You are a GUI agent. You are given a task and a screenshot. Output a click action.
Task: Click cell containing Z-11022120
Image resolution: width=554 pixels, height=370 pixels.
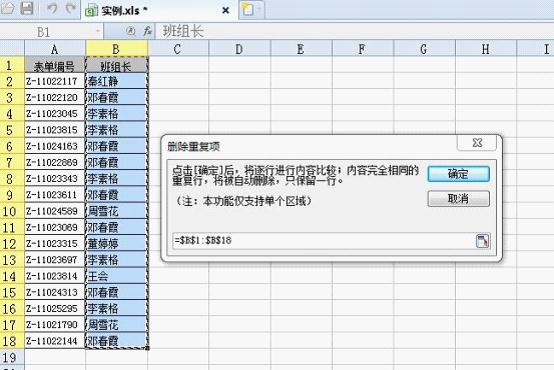point(55,98)
